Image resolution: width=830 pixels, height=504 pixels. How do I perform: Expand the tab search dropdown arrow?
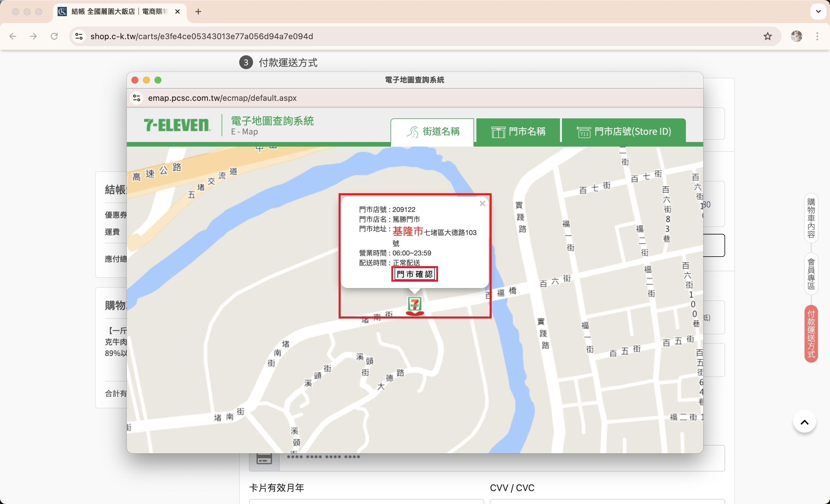coord(818,12)
